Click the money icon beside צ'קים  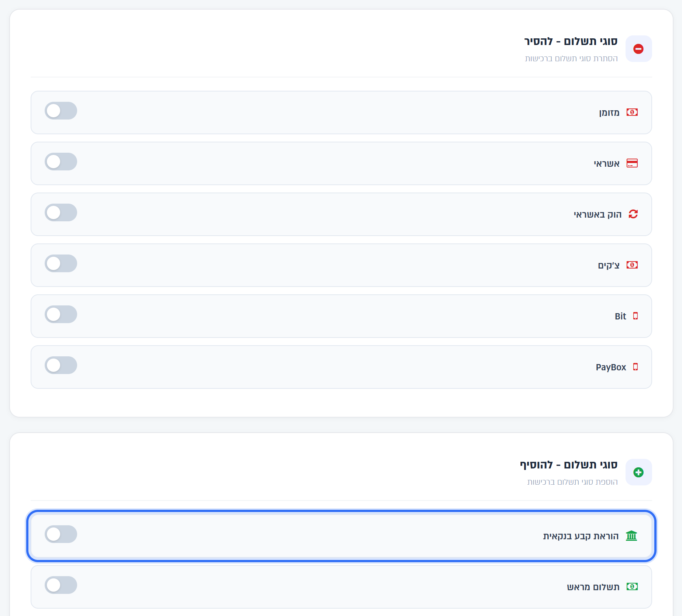[x=632, y=265]
